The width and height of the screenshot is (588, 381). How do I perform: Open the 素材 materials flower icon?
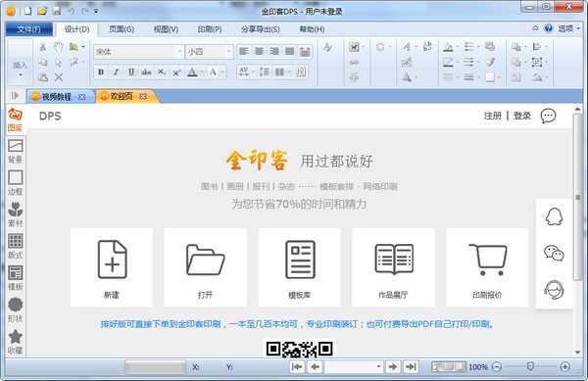click(15, 214)
